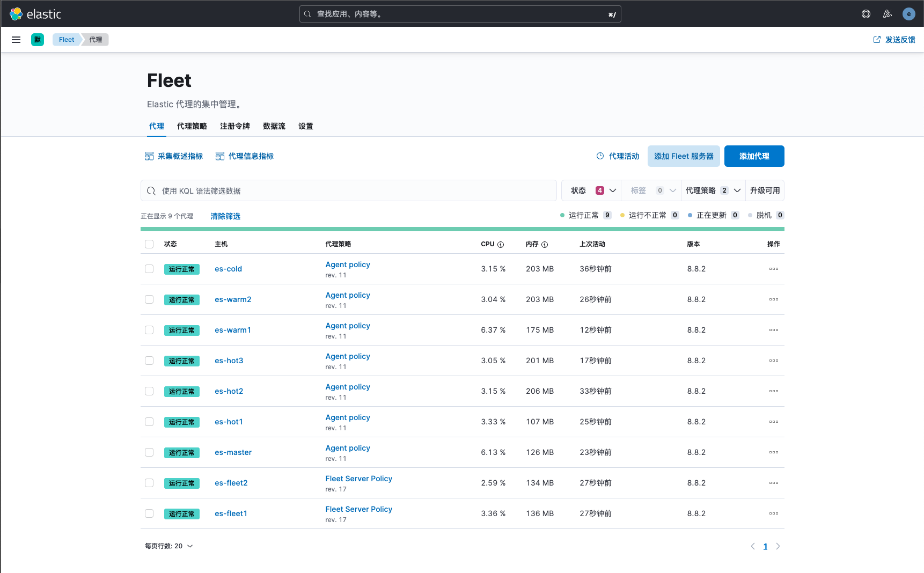924x573 pixels.
Task: Open the es-hot3 host link
Action: tap(229, 361)
